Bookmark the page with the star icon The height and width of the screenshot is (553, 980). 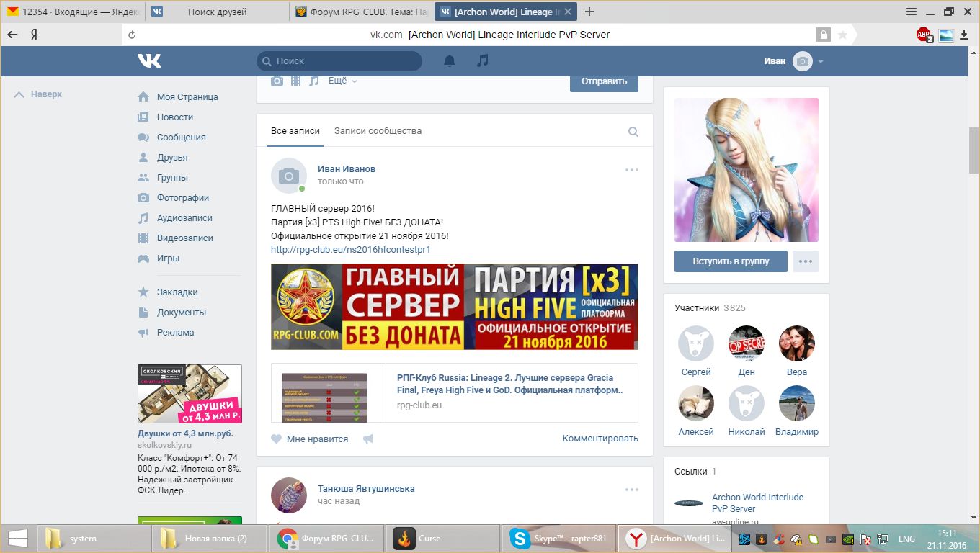pyautogui.click(x=842, y=35)
